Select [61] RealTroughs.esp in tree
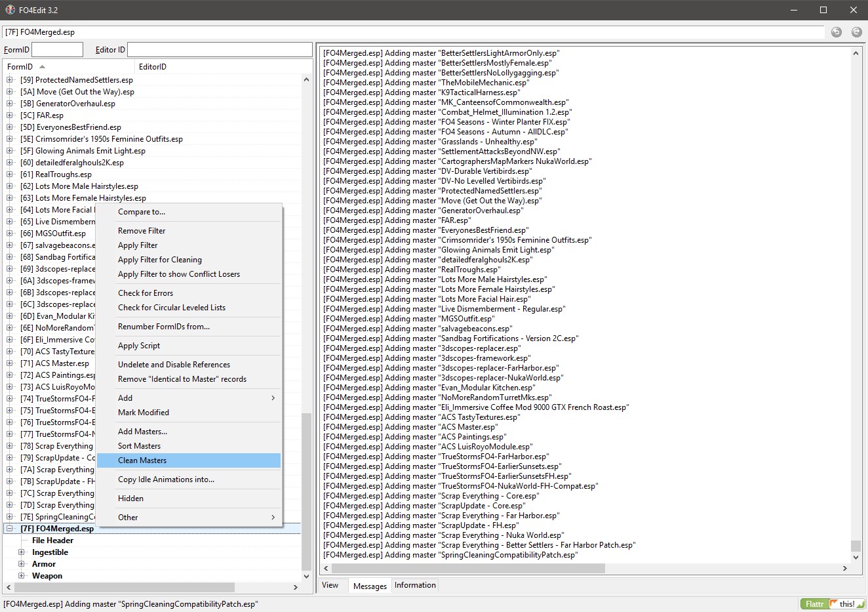The height and width of the screenshot is (612, 868). coord(56,174)
